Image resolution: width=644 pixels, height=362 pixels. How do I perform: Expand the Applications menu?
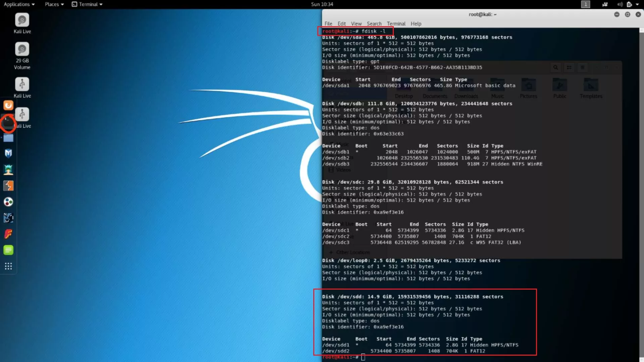pos(19,4)
